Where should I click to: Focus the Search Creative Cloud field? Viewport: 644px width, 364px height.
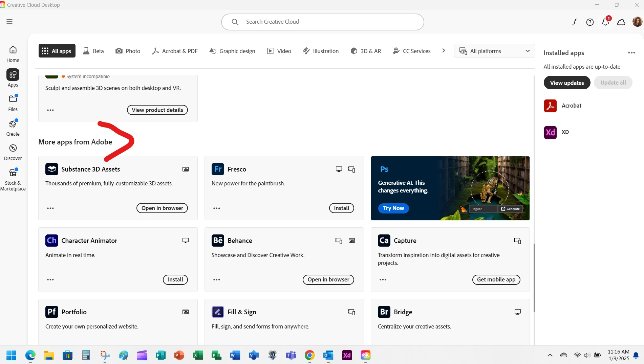[x=322, y=22]
